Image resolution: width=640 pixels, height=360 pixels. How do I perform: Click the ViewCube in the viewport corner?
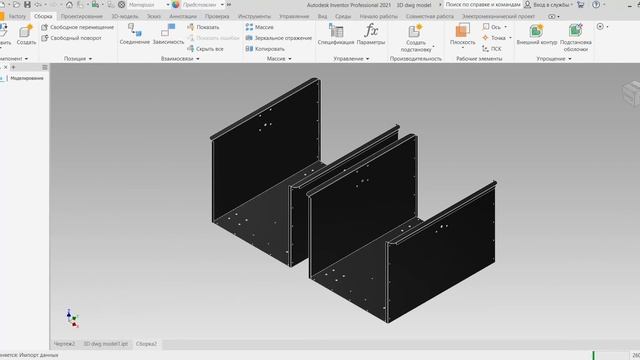pos(631,93)
